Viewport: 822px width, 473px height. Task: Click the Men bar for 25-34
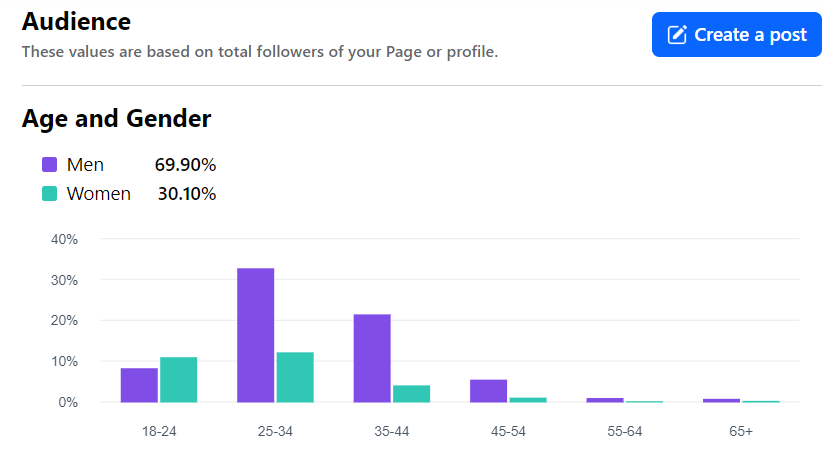tap(255, 335)
